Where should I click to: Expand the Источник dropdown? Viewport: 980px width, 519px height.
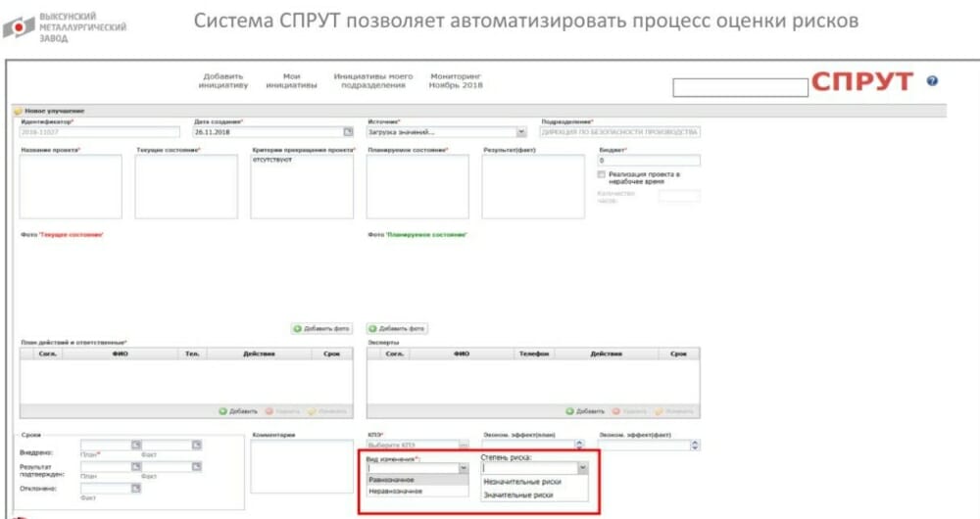point(521,132)
